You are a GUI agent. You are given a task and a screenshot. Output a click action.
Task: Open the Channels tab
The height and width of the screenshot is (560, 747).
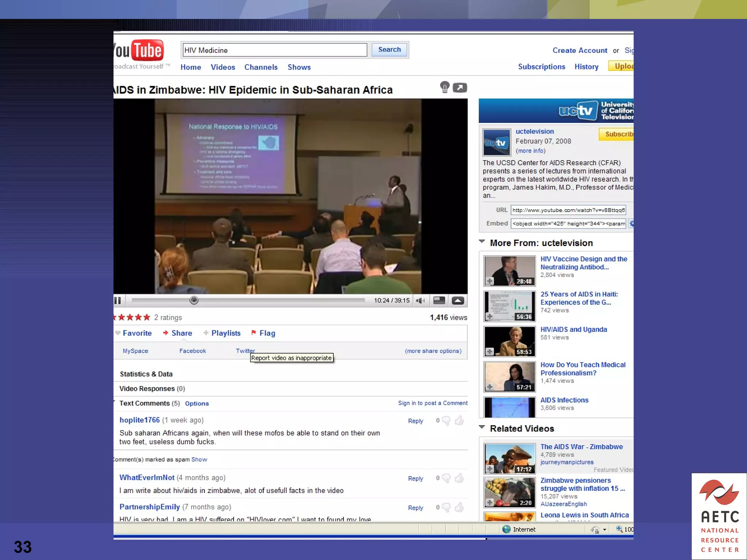tap(261, 67)
